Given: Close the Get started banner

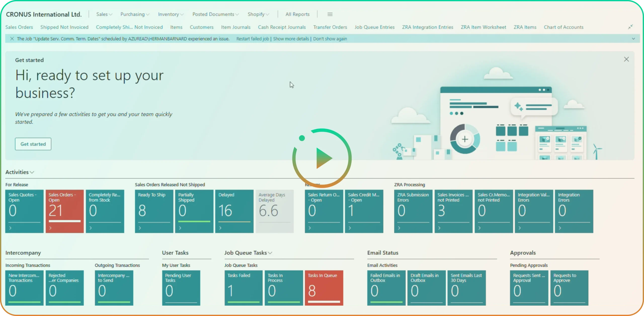Looking at the screenshot, I should point(626,59).
